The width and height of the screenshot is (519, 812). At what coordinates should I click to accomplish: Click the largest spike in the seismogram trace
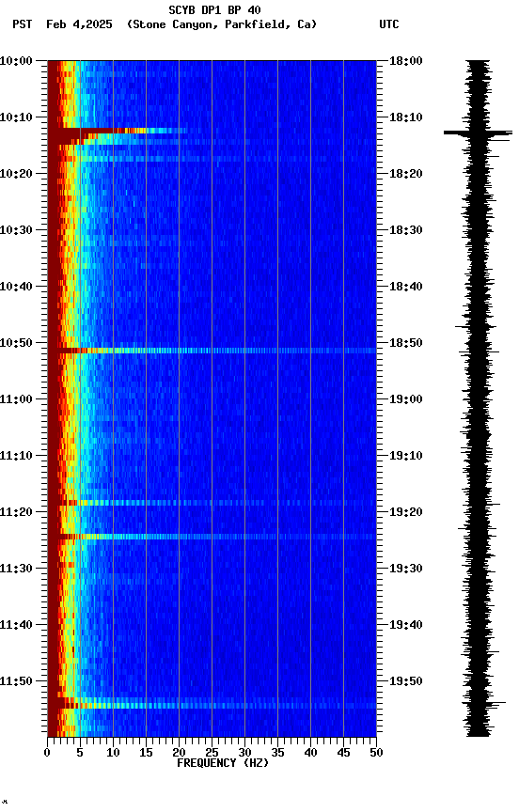(478, 133)
